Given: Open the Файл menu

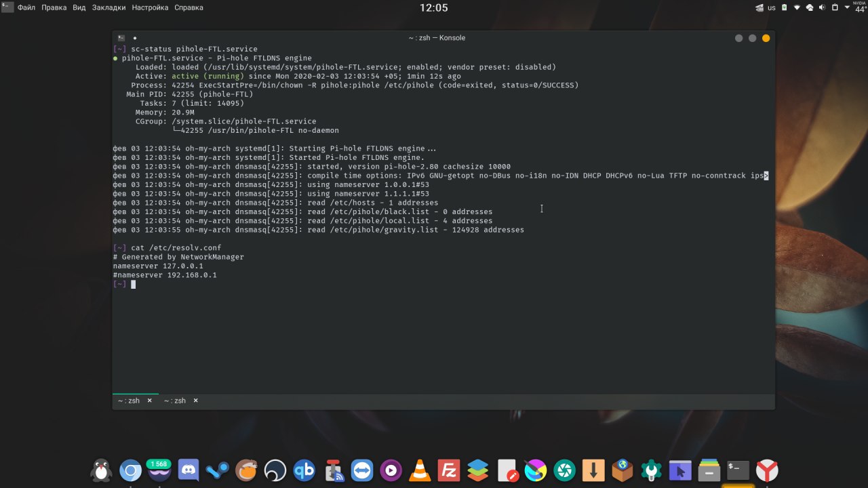Looking at the screenshot, I should (x=26, y=7).
